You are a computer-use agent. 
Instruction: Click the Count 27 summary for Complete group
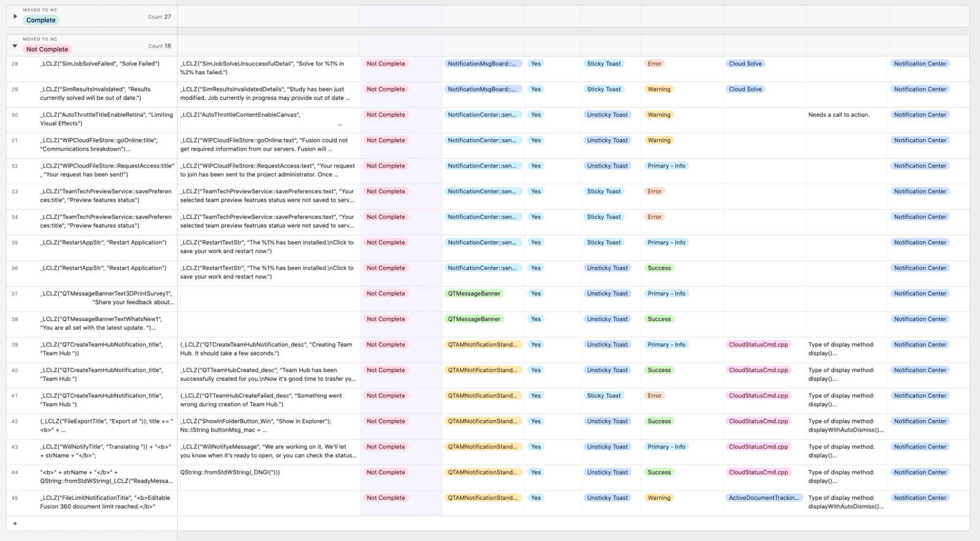click(x=159, y=16)
